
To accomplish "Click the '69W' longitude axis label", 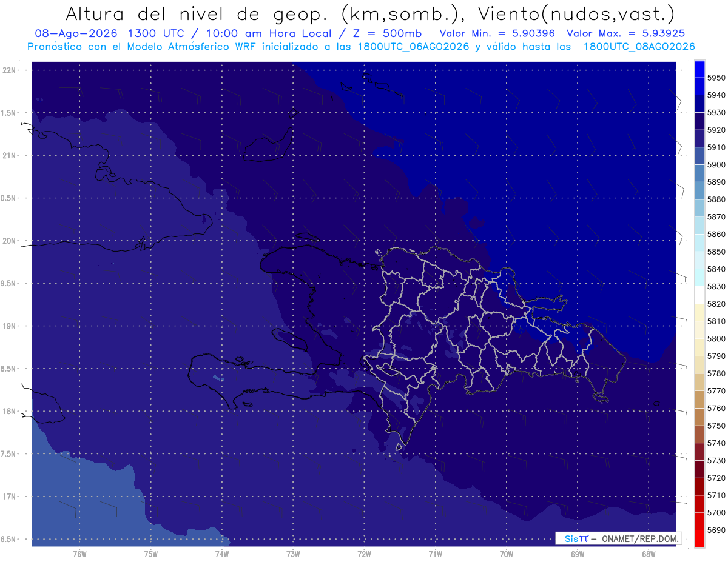I will click(x=578, y=554).
